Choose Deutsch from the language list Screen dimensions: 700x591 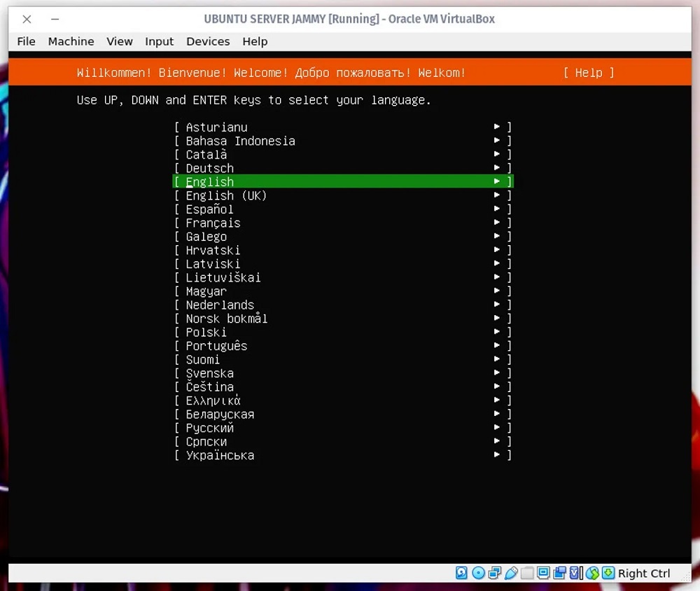click(x=343, y=168)
